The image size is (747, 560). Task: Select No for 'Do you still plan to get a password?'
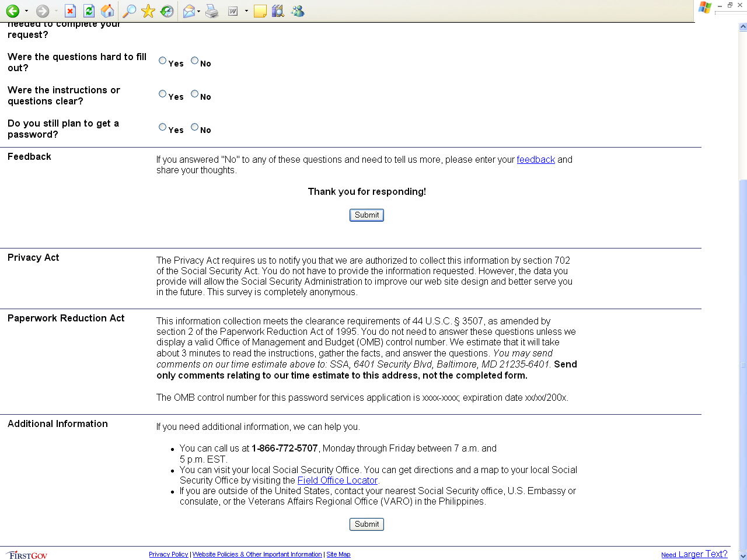pyautogui.click(x=195, y=127)
